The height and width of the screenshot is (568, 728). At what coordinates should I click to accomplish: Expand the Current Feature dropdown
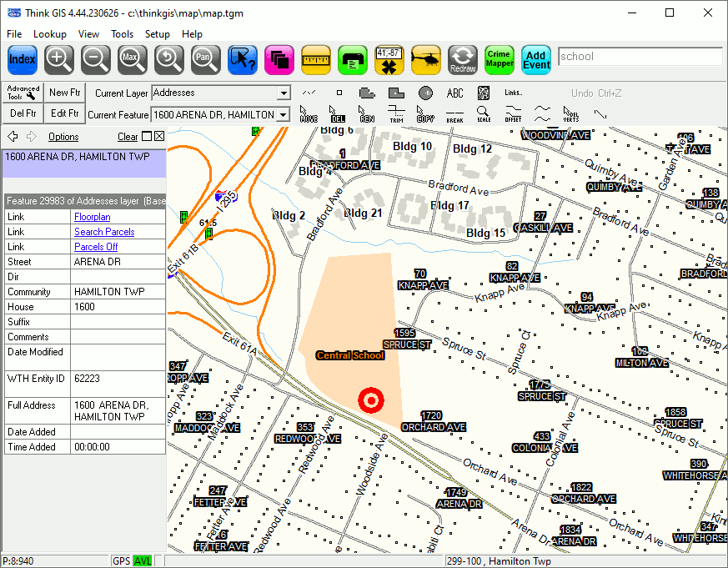click(284, 115)
